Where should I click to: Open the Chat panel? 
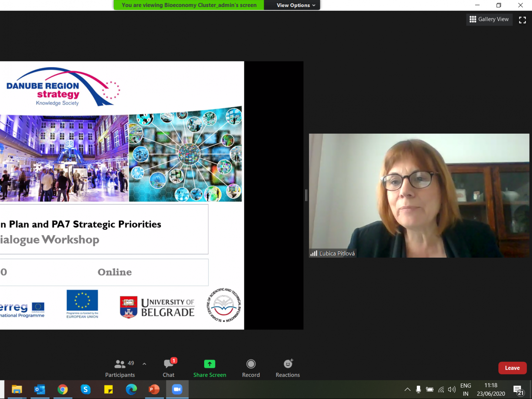(x=169, y=368)
